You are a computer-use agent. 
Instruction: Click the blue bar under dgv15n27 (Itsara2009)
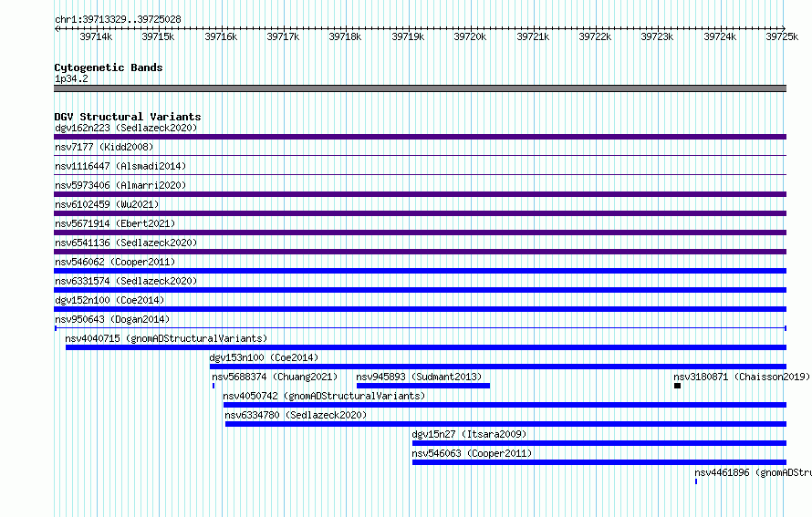point(599,443)
